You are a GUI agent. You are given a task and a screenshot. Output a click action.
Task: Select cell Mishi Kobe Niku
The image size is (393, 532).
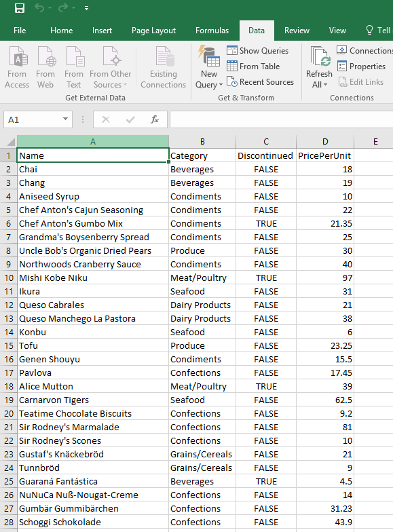[92, 278]
